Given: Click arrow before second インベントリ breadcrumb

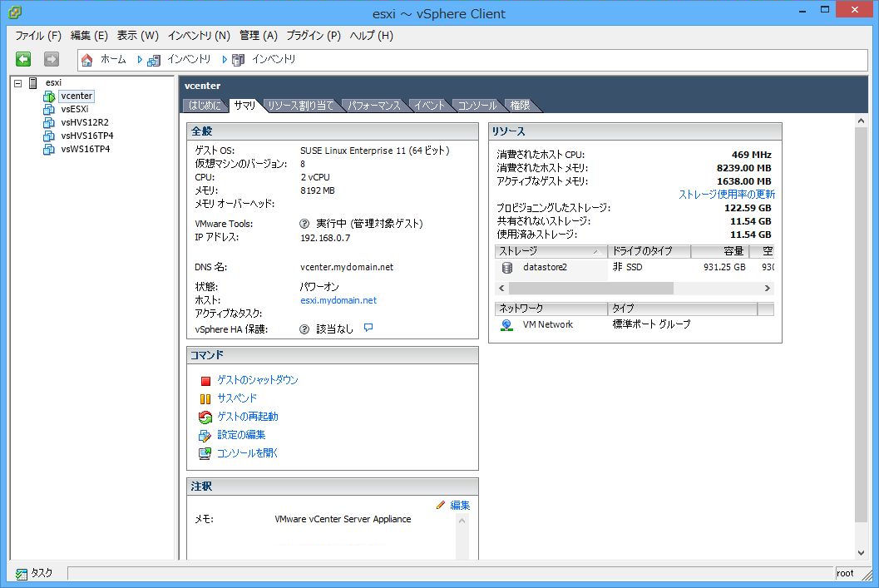Looking at the screenshot, I should 225,59.
